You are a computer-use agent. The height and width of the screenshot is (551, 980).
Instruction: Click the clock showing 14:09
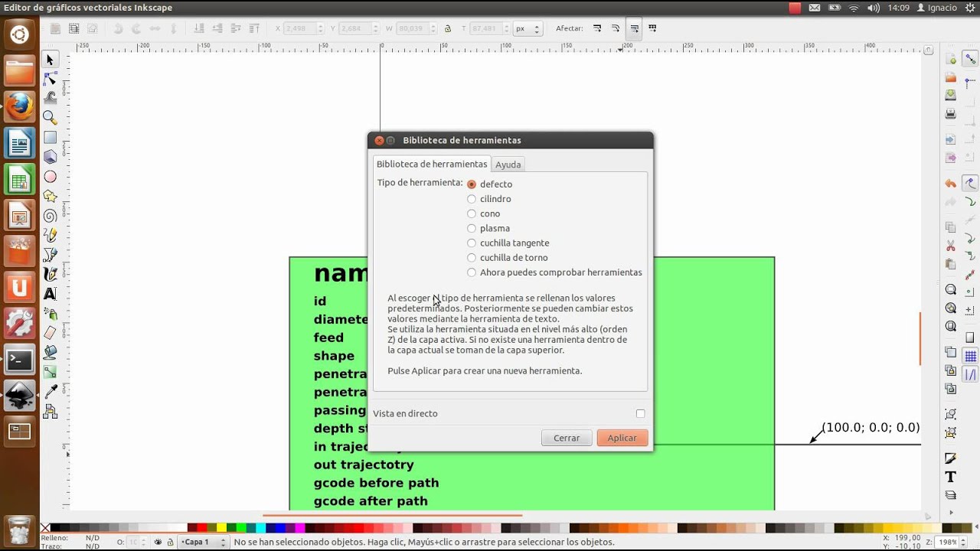coord(899,8)
